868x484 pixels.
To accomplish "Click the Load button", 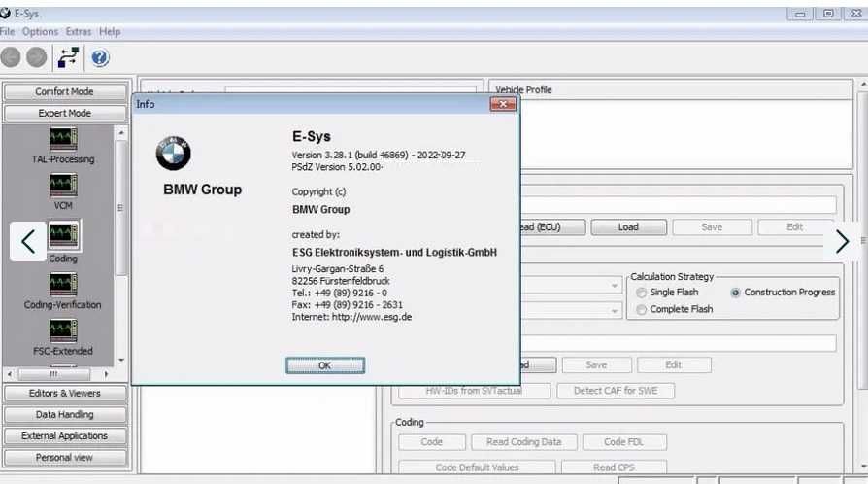I will pos(628,227).
